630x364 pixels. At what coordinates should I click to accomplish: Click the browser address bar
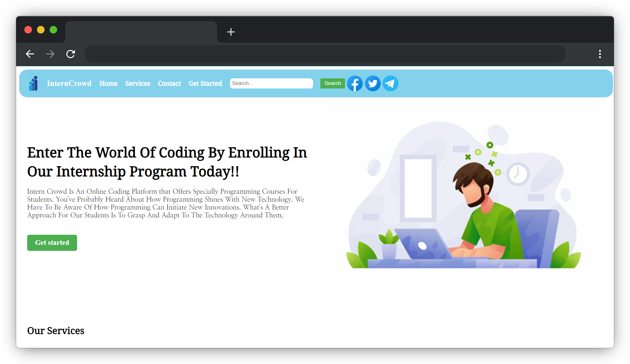(x=325, y=54)
